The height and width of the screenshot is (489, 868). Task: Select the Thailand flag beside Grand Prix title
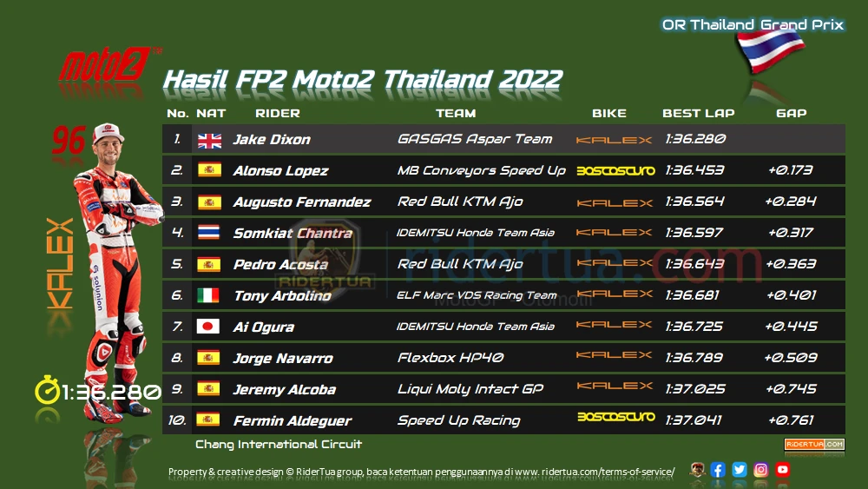click(x=769, y=51)
